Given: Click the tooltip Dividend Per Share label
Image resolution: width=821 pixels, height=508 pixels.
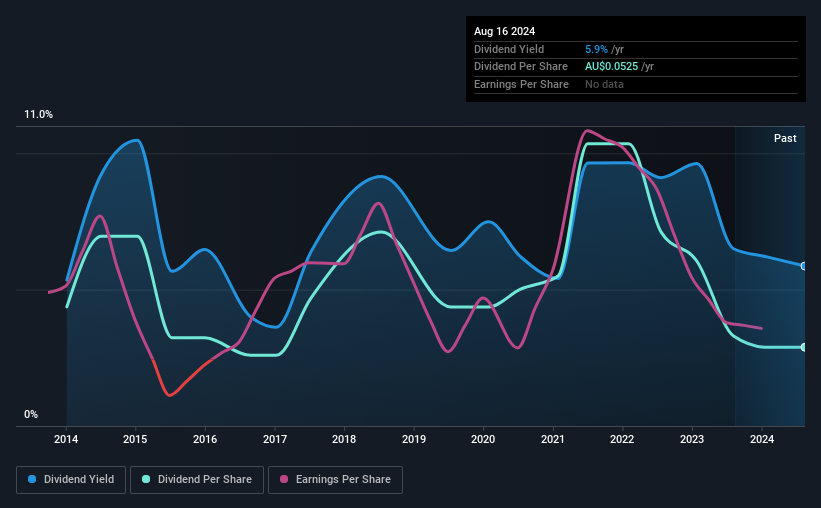Looking at the screenshot, I should 520,67.
